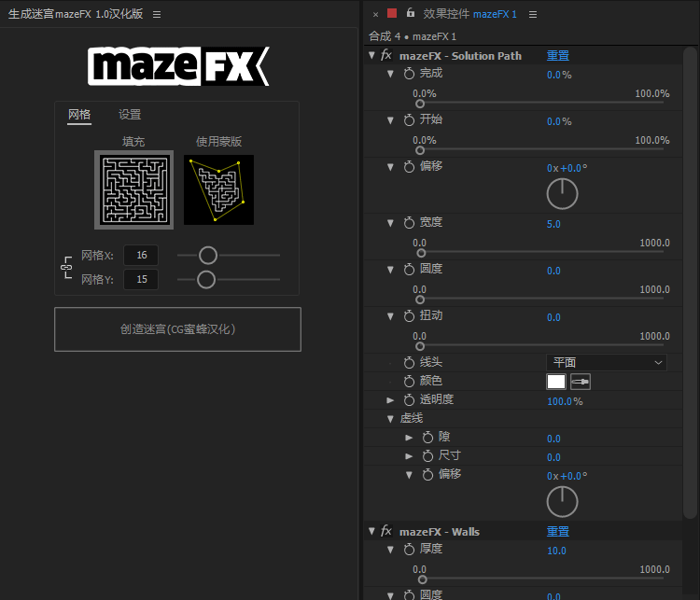The width and height of the screenshot is (700, 600).
Task: Click the 厚度 slider knob
Action: tap(422, 579)
